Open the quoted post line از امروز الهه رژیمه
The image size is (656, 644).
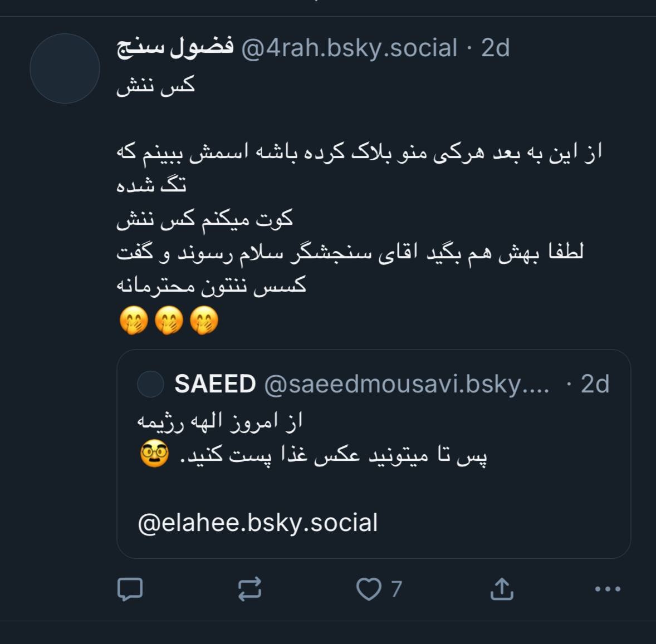[x=221, y=421]
